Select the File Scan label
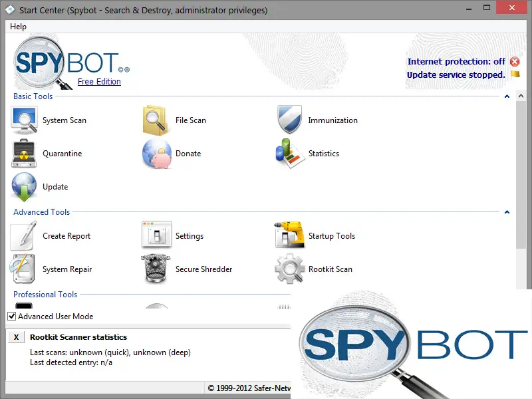Viewport: 532px width, 399px height. pos(191,120)
